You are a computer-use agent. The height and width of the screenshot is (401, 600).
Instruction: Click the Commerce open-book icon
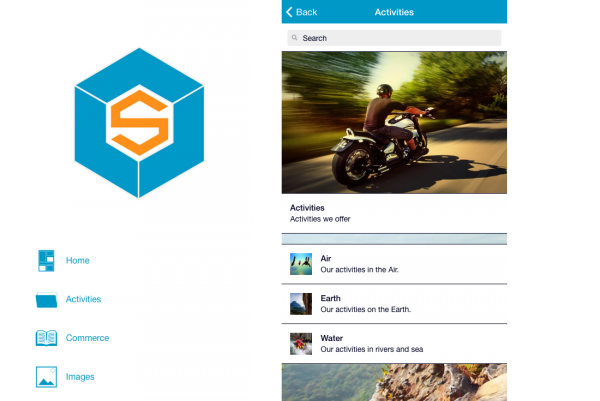pyautogui.click(x=46, y=338)
